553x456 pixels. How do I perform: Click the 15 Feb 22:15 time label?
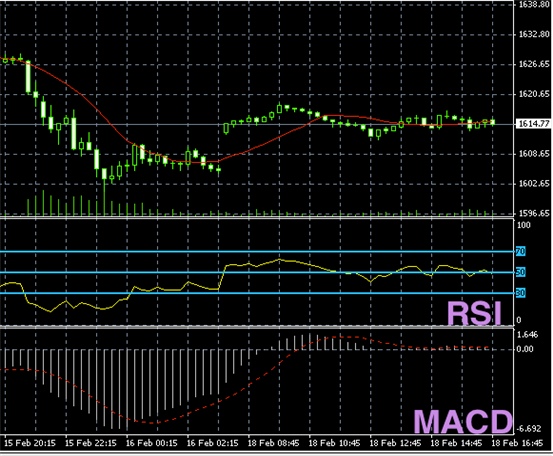[91, 443]
